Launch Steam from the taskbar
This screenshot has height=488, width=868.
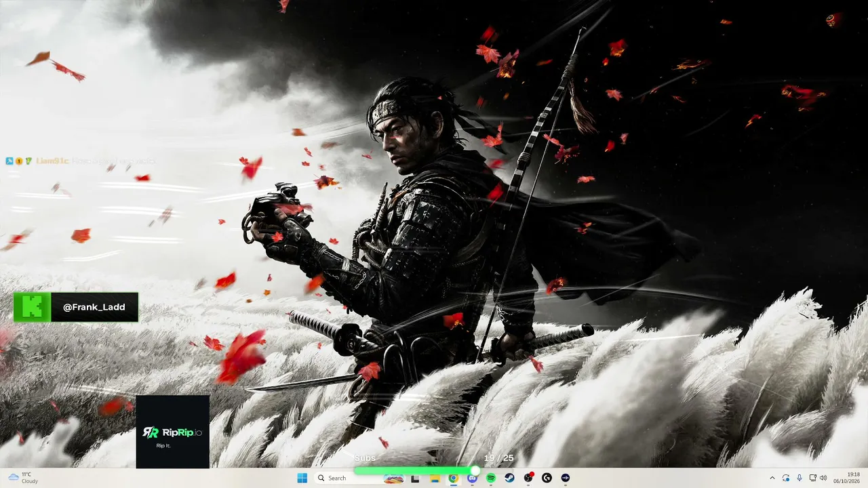[509, 478]
